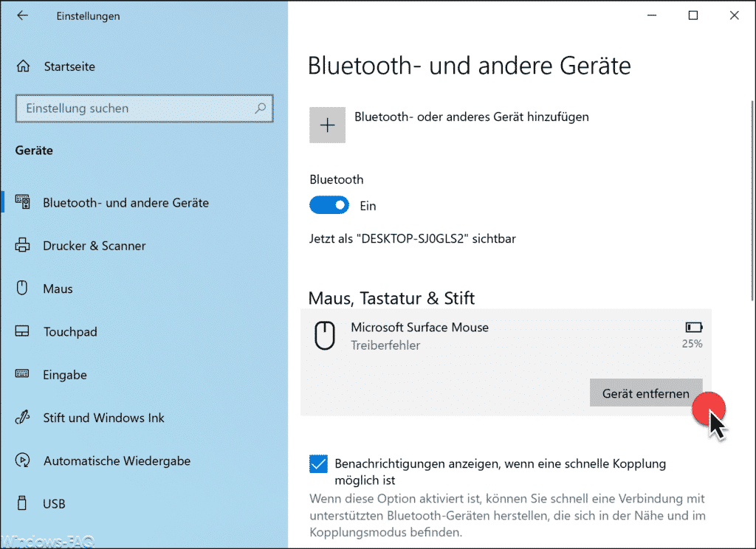Click the search magnifier icon
Screen dimensions: 756x549
tap(261, 108)
